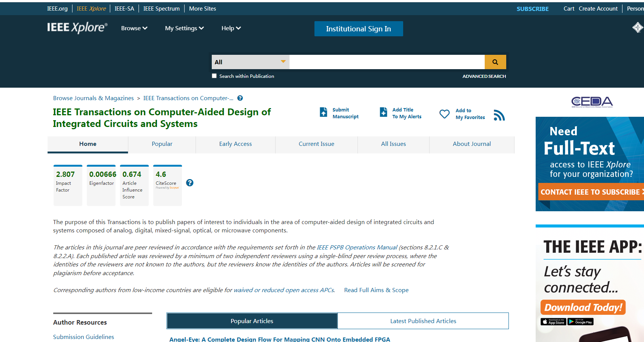Screen dimensions: 644x342
Task: Click Create Account link
Action: tap(598, 9)
